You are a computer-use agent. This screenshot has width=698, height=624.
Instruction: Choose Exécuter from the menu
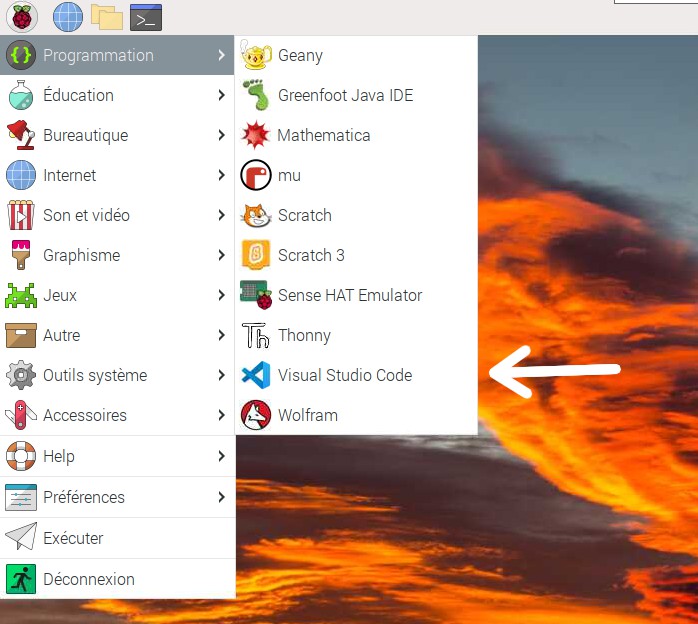coord(117,538)
